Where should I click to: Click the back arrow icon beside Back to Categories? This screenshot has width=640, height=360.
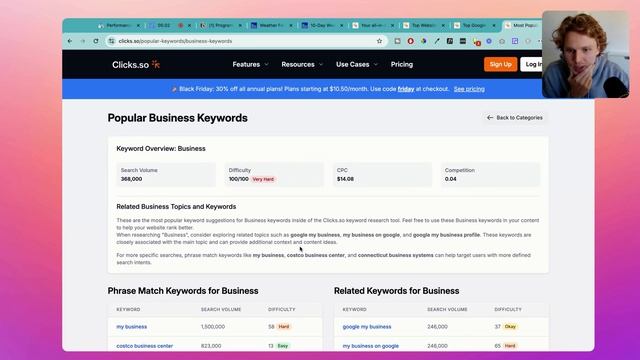[490, 118]
